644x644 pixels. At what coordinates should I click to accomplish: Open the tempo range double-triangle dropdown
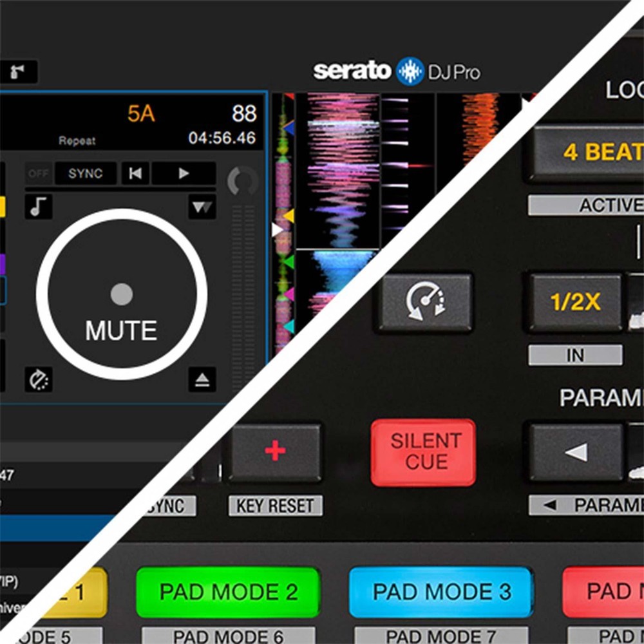pos(202,207)
